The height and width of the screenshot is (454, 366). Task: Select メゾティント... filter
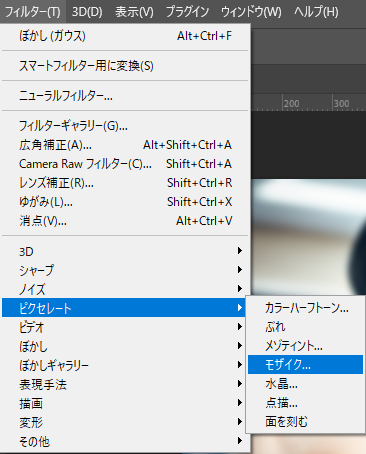305,346
